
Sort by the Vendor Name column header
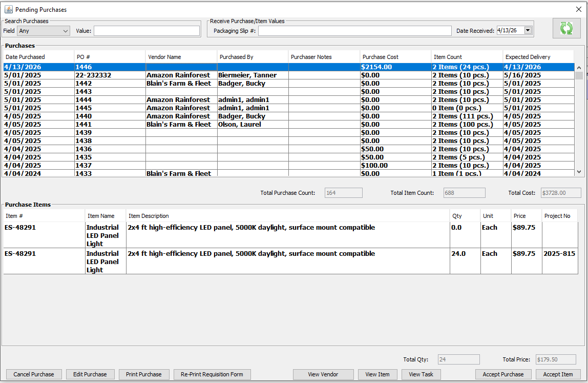click(x=181, y=57)
